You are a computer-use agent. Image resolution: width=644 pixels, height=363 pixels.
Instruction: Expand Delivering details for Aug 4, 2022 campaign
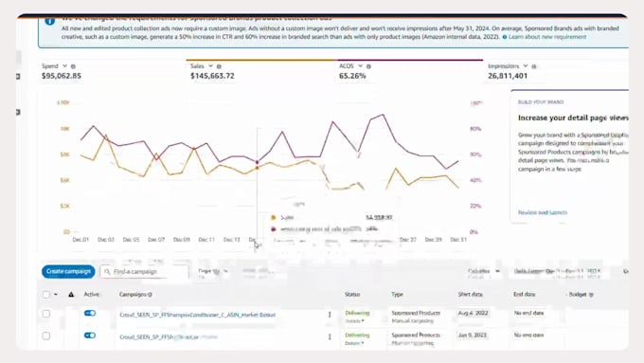(354, 320)
